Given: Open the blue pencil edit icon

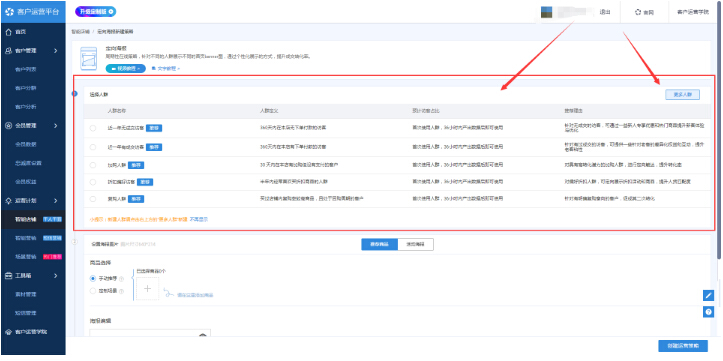Looking at the screenshot, I should tap(708, 295).
